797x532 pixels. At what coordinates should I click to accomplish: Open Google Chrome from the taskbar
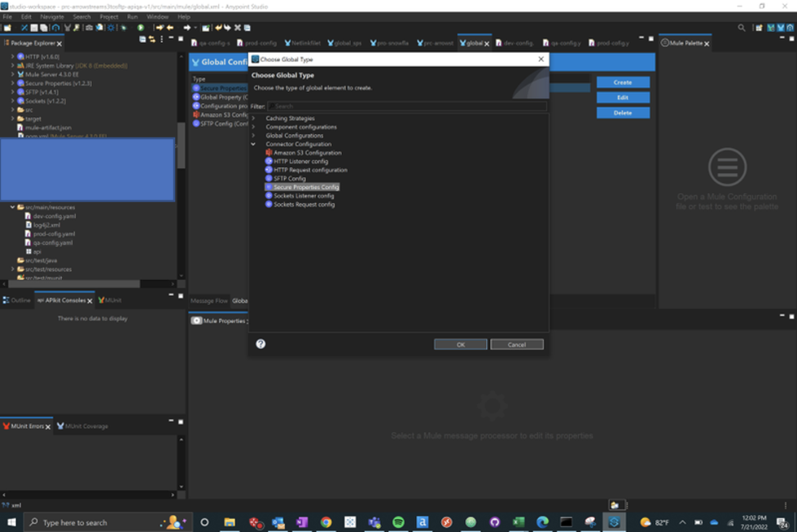click(326, 522)
